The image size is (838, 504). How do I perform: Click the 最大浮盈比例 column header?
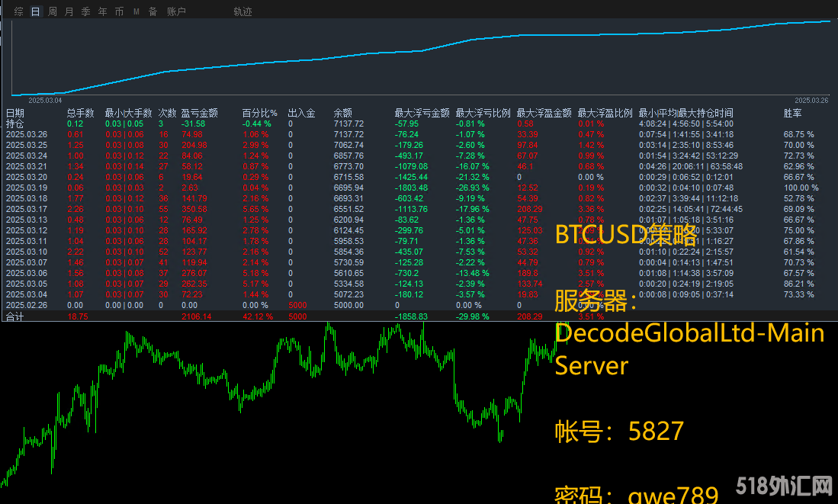click(605, 113)
